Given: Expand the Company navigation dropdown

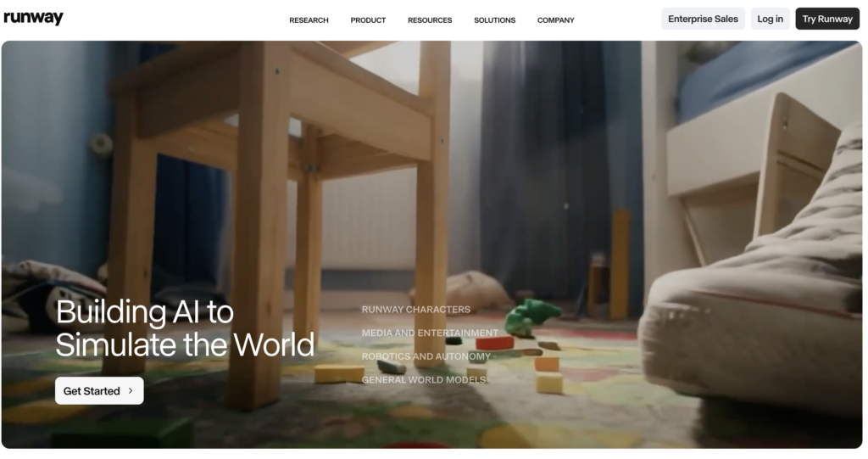Looking at the screenshot, I should pyautogui.click(x=556, y=20).
